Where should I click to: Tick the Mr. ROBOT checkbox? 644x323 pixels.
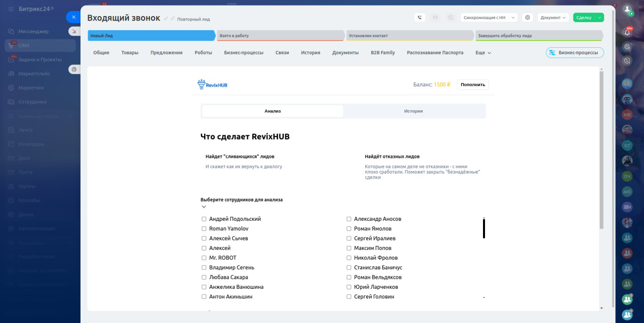(204, 258)
